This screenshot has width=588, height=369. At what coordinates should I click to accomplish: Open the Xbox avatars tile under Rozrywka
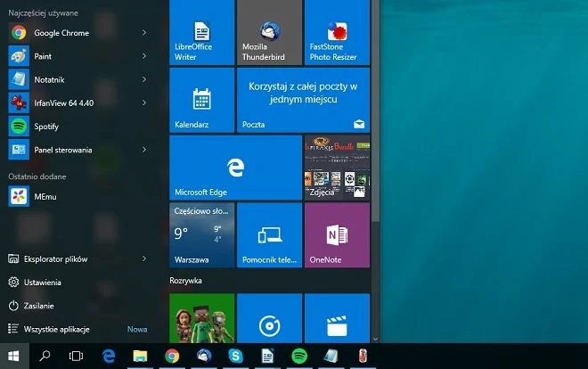pos(202,318)
